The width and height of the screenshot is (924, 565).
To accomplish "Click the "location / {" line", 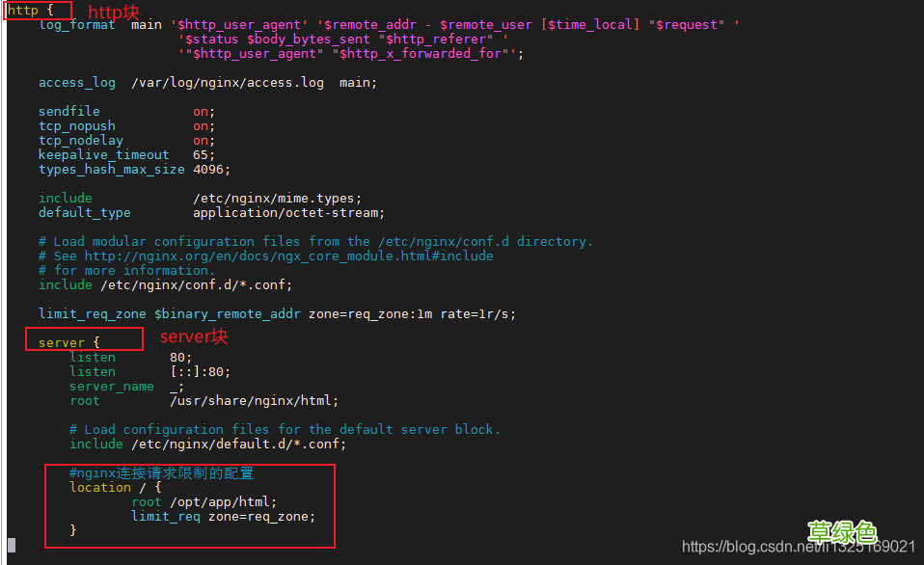I will click(116, 488).
